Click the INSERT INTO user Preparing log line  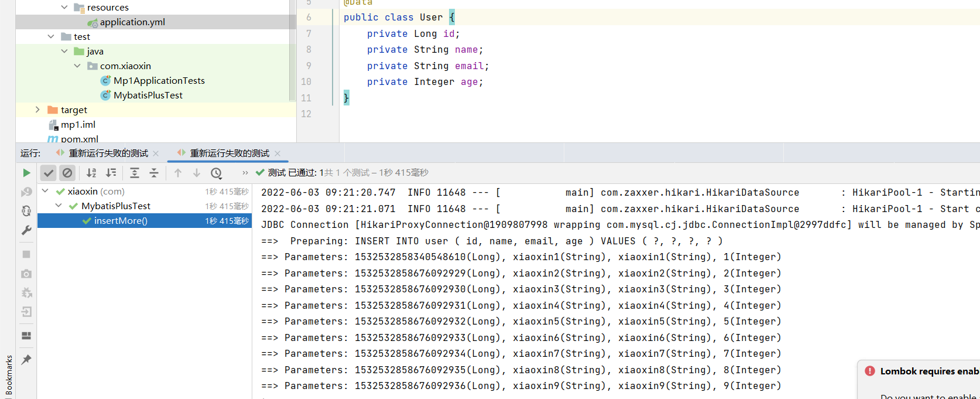click(492, 241)
